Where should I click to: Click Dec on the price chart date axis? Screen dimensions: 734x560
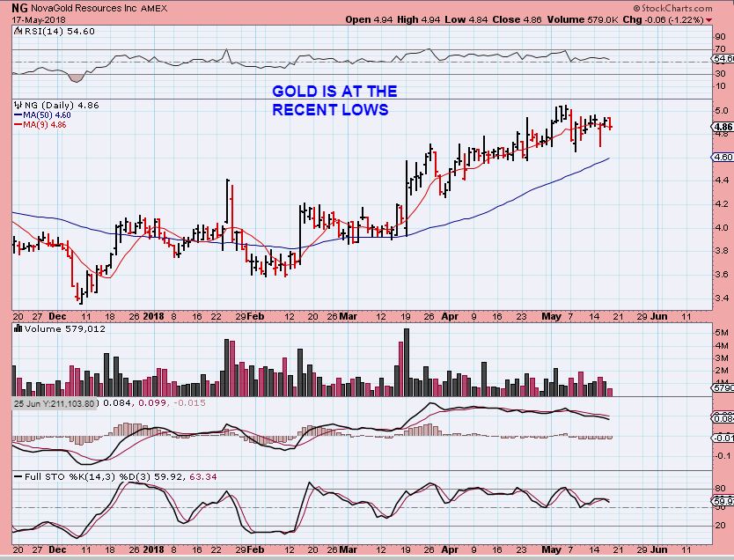coord(57,316)
